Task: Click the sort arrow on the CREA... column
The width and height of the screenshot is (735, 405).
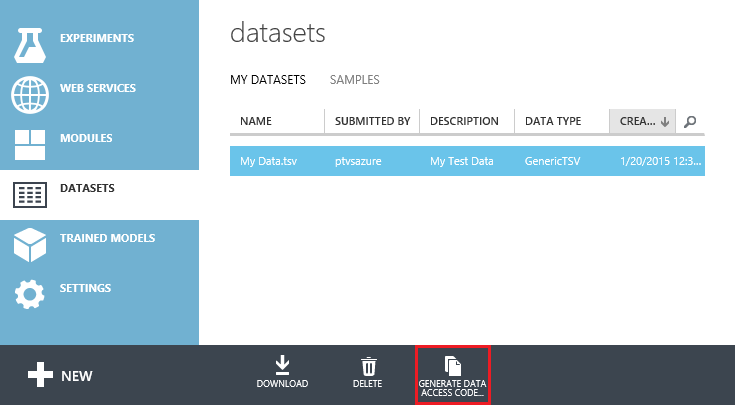Action: [x=665, y=122]
